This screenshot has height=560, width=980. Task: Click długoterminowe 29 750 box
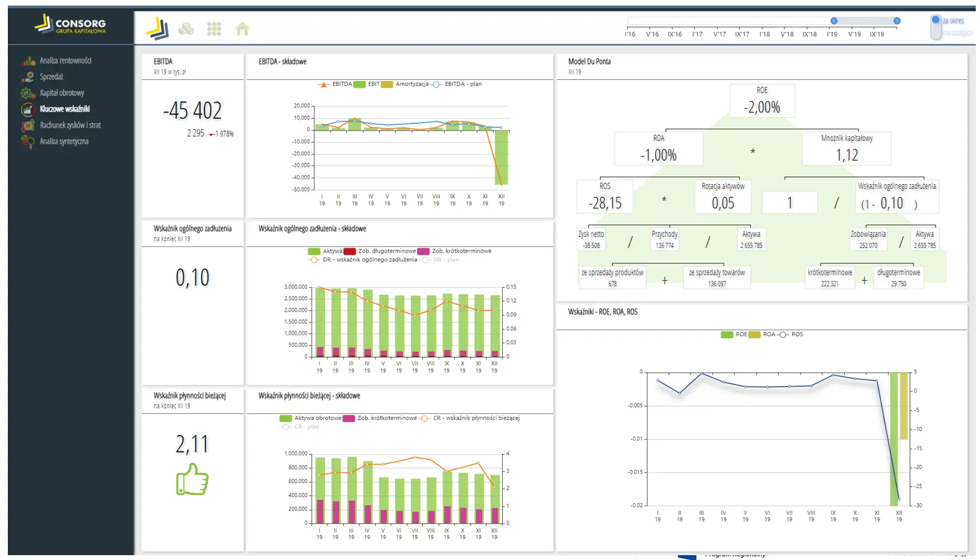pyautogui.click(x=898, y=278)
